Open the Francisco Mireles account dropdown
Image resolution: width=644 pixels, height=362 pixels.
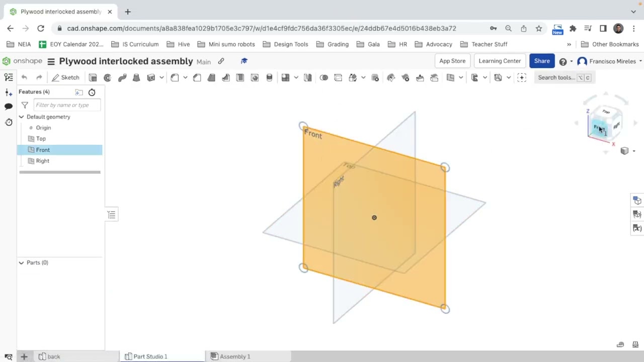pyautogui.click(x=610, y=61)
